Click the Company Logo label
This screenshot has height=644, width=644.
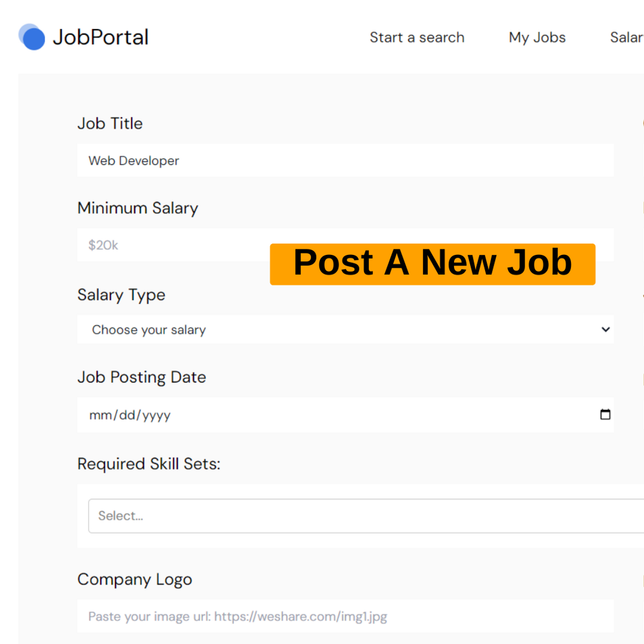(135, 580)
